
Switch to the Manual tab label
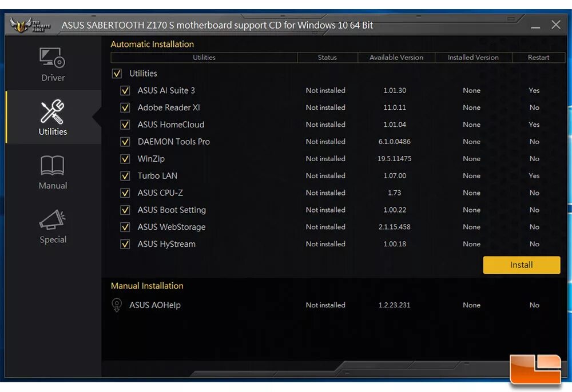(x=53, y=186)
